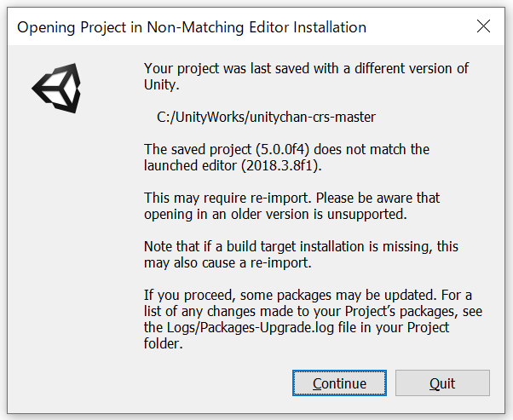Click the Unity cube logo

[x=56, y=88]
